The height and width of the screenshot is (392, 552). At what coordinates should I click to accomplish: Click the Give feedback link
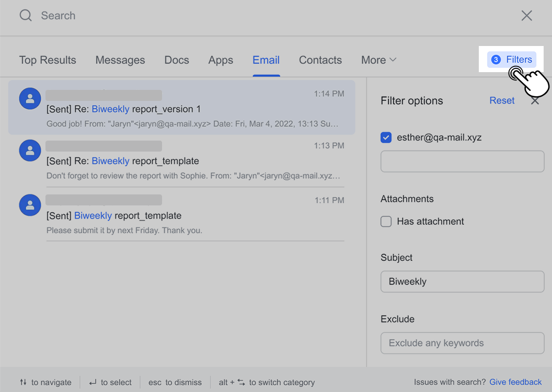[x=515, y=382]
